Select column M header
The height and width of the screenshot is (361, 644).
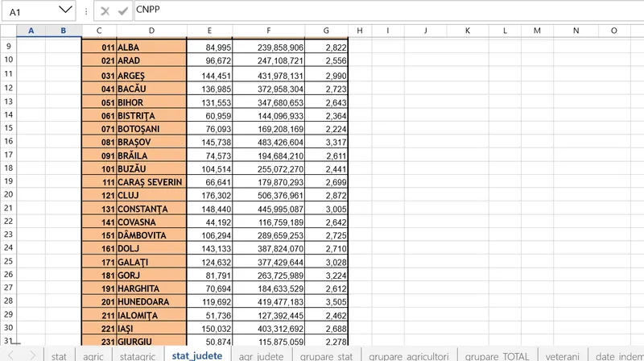[536, 31]
